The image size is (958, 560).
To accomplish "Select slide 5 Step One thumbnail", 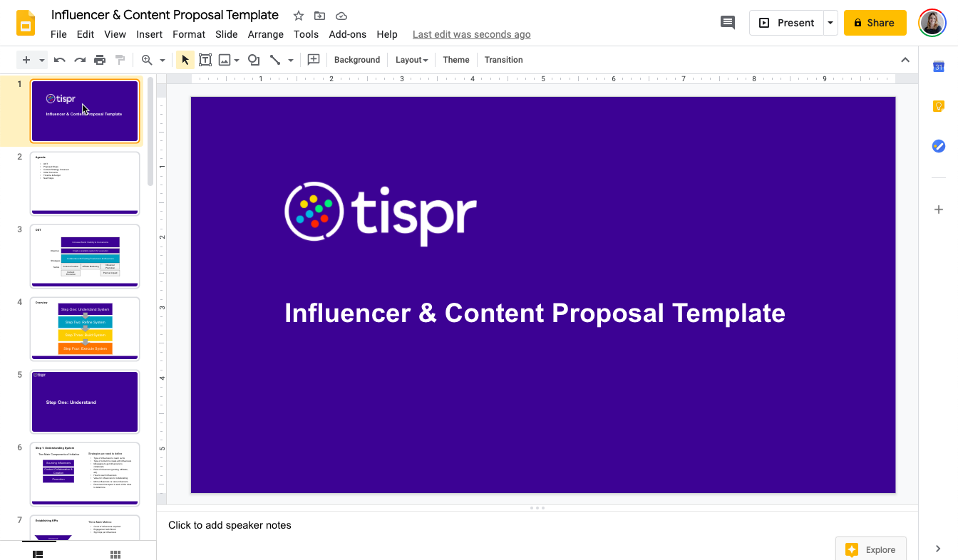I will [x=85, y=401].
